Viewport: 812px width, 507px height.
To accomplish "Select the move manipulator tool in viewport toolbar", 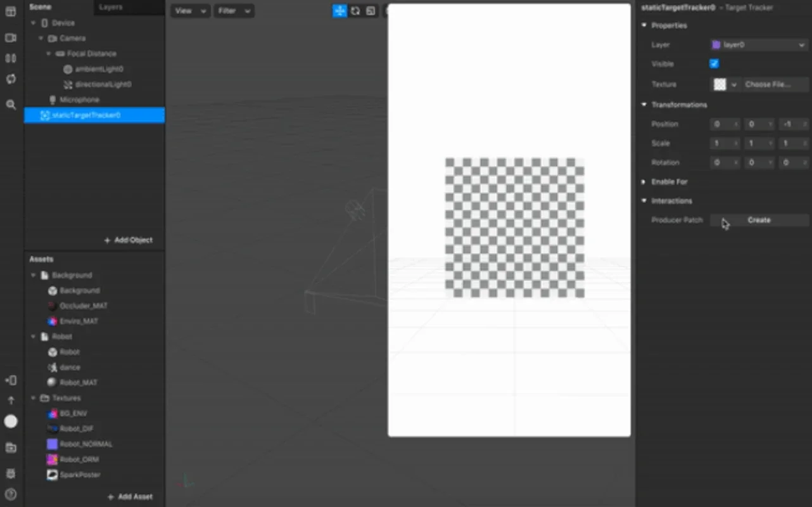I will pos(340,11).
